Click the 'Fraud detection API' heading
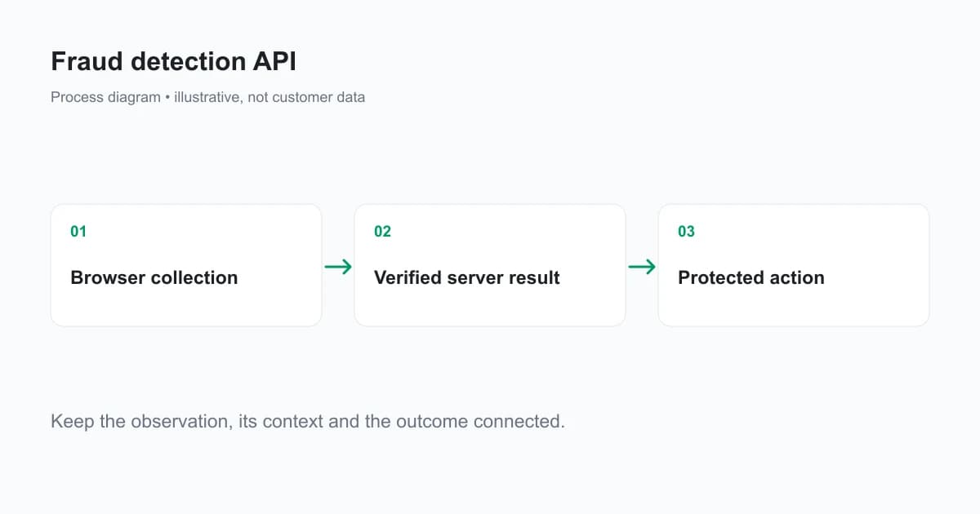This screenshot has width=980, height=514. (173, 62)
